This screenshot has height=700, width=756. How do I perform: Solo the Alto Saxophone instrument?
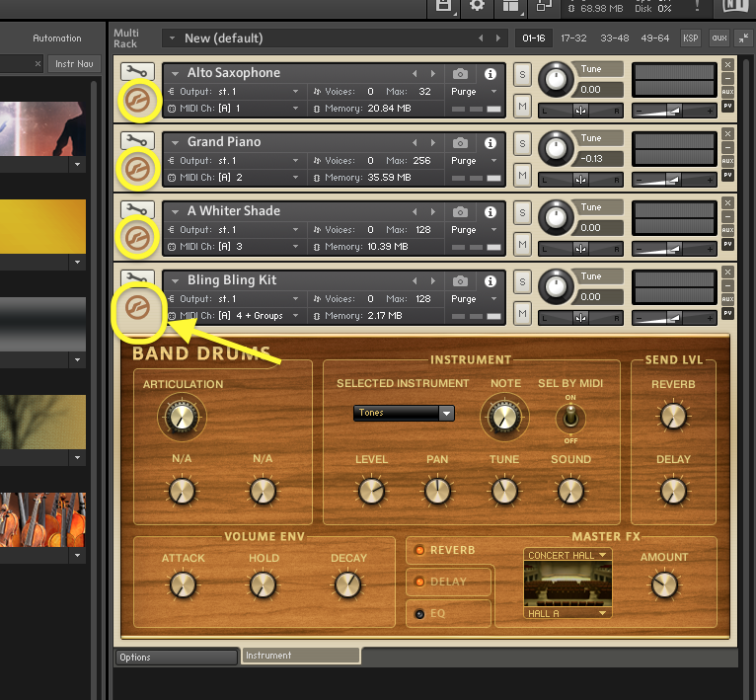tap(522, 75)
